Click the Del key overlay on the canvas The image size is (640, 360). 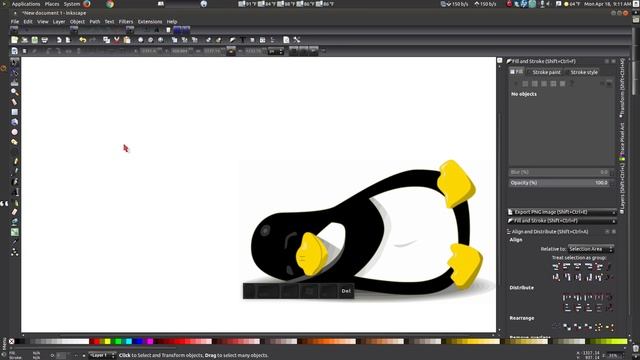point(346,291)
